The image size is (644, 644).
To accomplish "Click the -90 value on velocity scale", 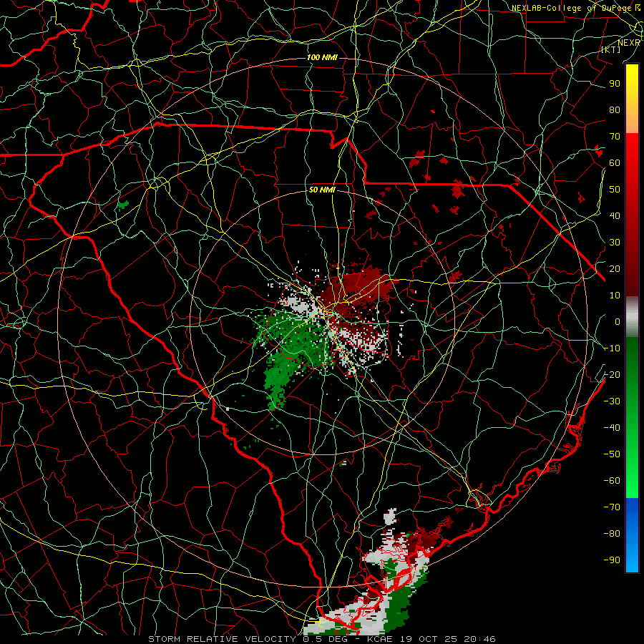I will point(612,560).
